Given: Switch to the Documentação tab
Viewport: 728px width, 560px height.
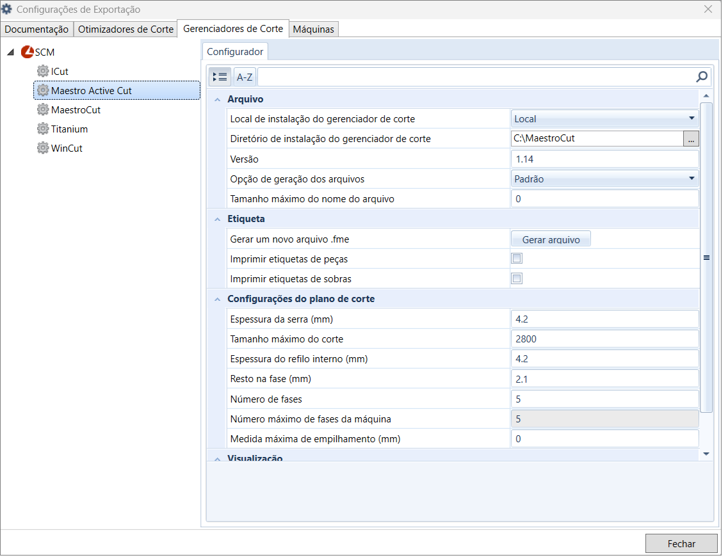Looking at the screenshot, I should point(36,29).
